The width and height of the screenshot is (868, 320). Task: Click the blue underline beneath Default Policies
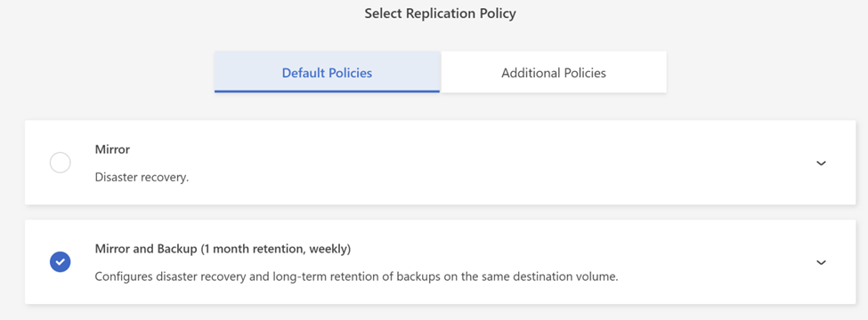click(327, 92)
